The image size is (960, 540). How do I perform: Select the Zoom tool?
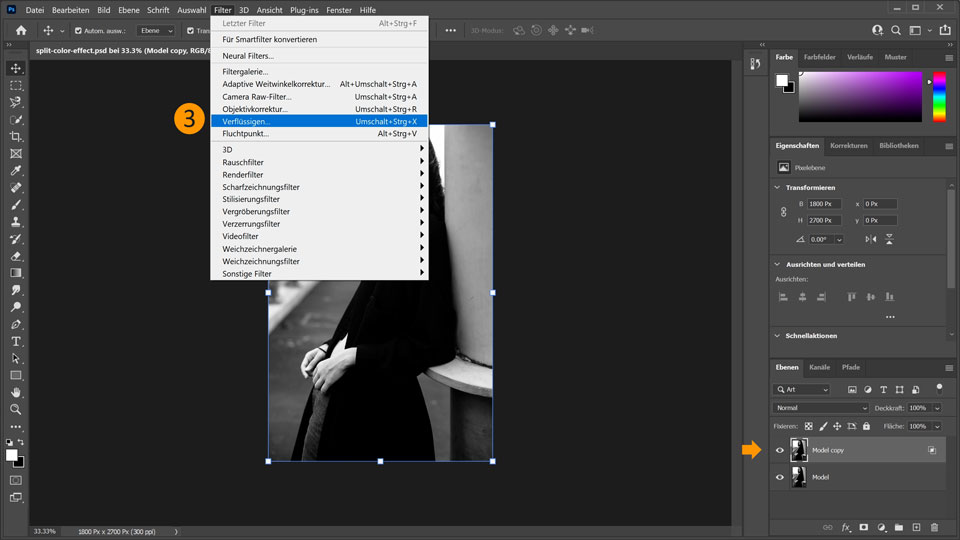(x=16, y=410)
